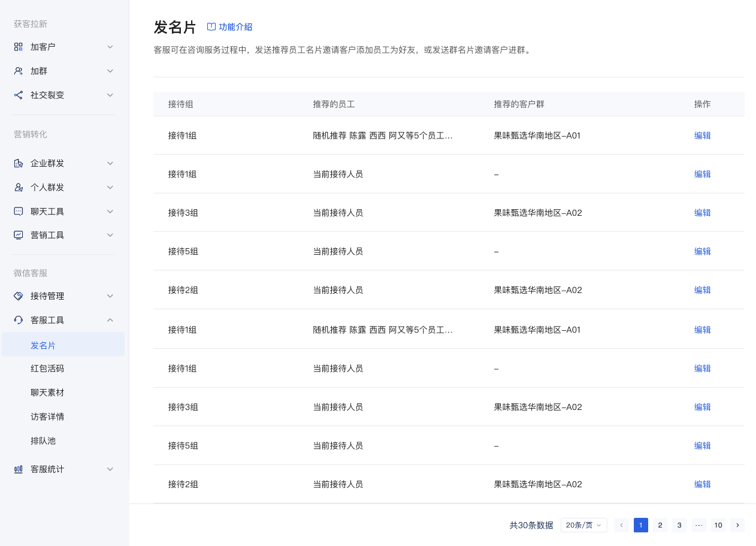Screen dimensions: 756x546
Task: Click the 推荐的员工 column header
Action: [334, 104]
